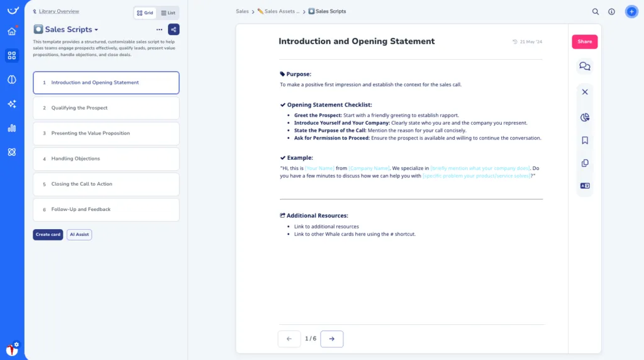The width and height of the screenshot is (644, 360).
Task: Click the 'Link to additional resources' bullet
Action: 326,227
